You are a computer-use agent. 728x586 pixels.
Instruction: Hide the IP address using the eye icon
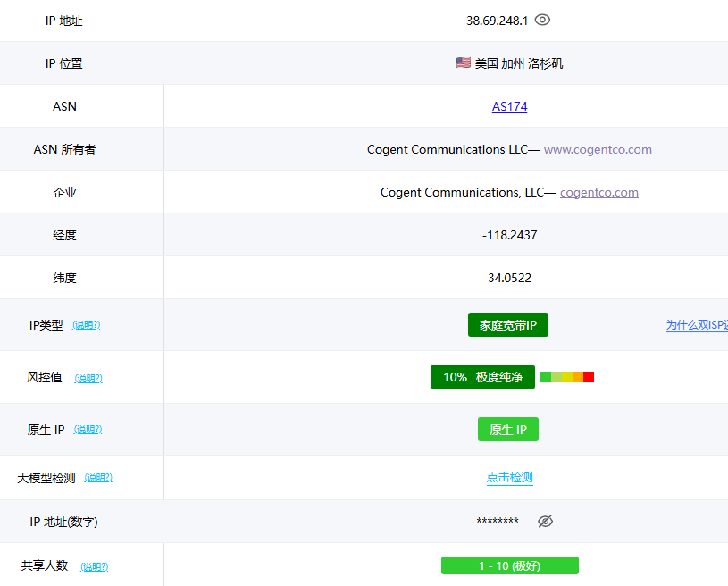pos(542,20)
